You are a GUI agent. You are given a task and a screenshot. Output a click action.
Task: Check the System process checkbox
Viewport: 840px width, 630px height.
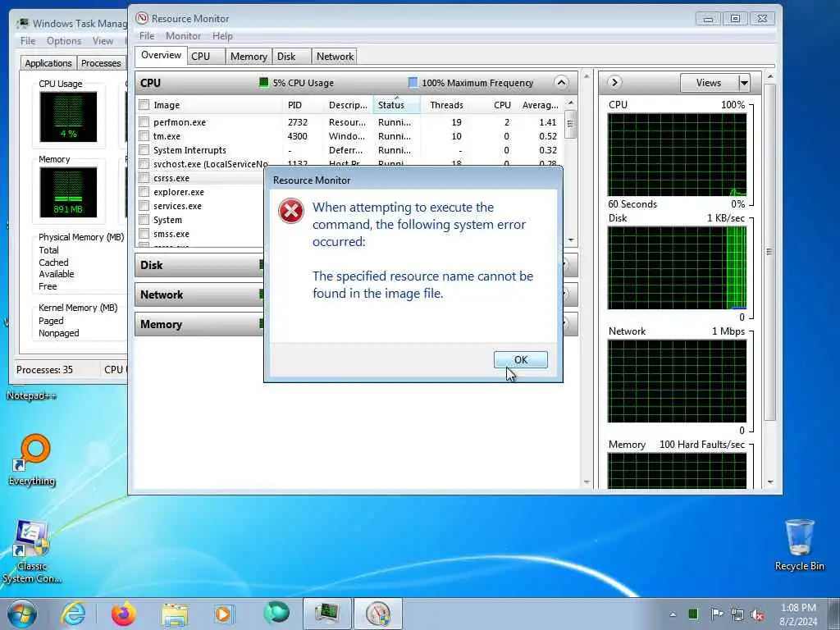coord(144,220)
